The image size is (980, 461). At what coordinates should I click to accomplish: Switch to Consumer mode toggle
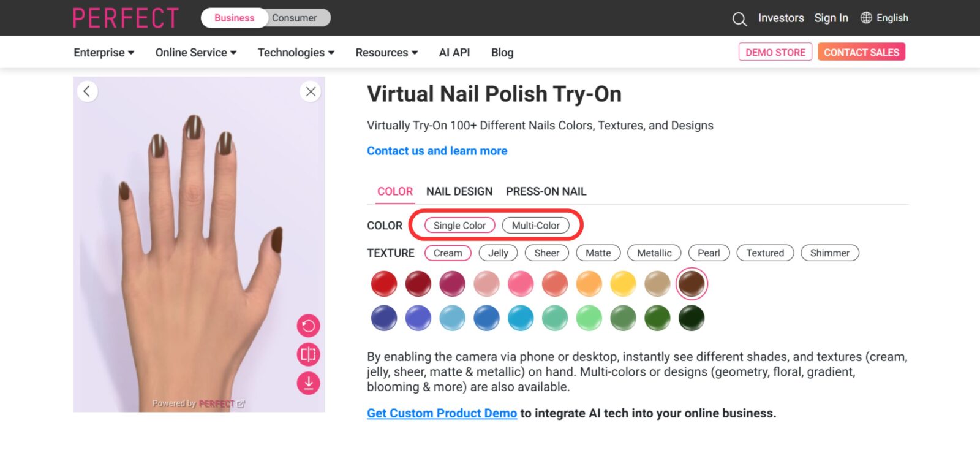tap(295, 18)
